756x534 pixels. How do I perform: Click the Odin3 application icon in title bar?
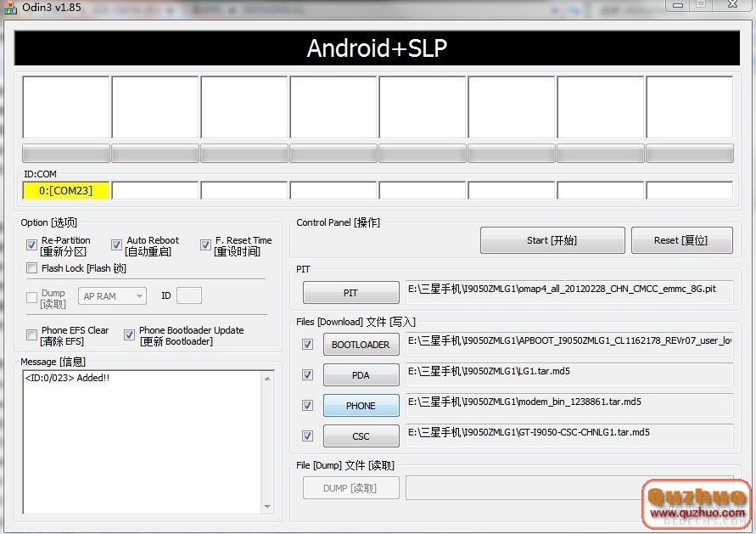point(10,7)
